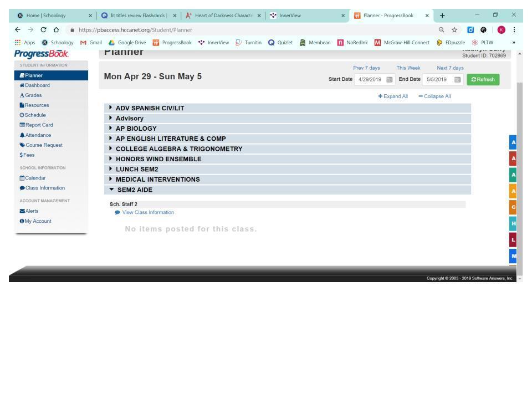The width and height of the screenshot is (532, 399).
Task: Open Alerts in sidebar
Action: pyautogui.click(x=29, y=211)
